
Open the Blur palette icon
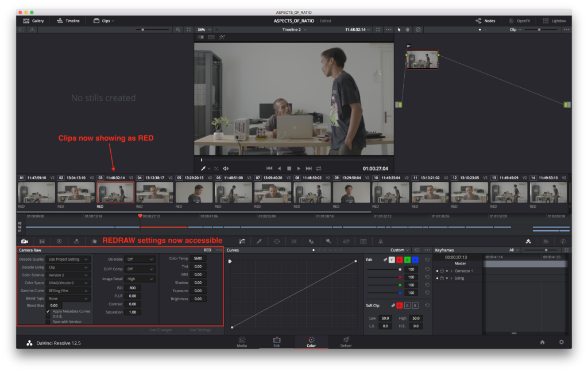click(311, 241)
